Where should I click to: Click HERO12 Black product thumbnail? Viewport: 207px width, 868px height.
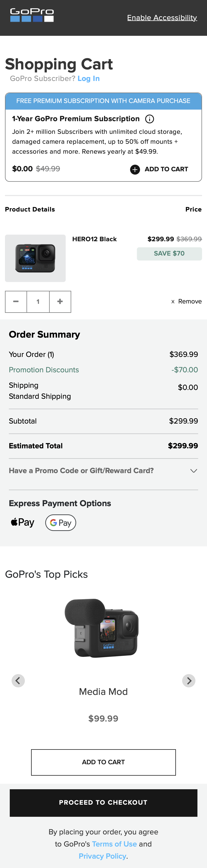tap(35, 258)
